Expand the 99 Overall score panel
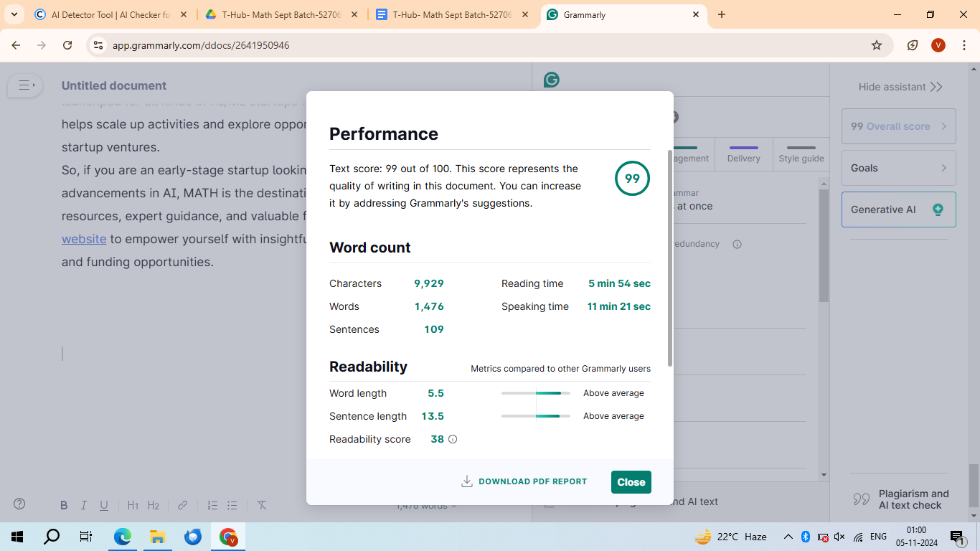The height and width of the screenshot is (551, 980). tap(898, 126)
